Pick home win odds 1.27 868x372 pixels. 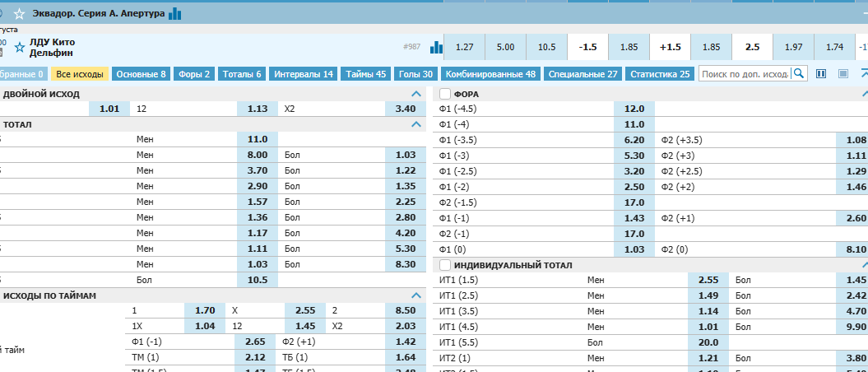coord(465,47)
